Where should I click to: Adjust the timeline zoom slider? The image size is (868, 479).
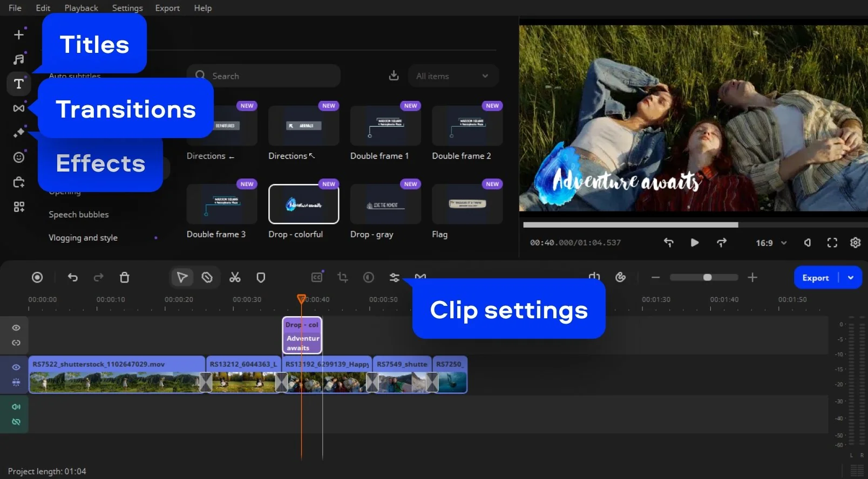tap(707, 277)
